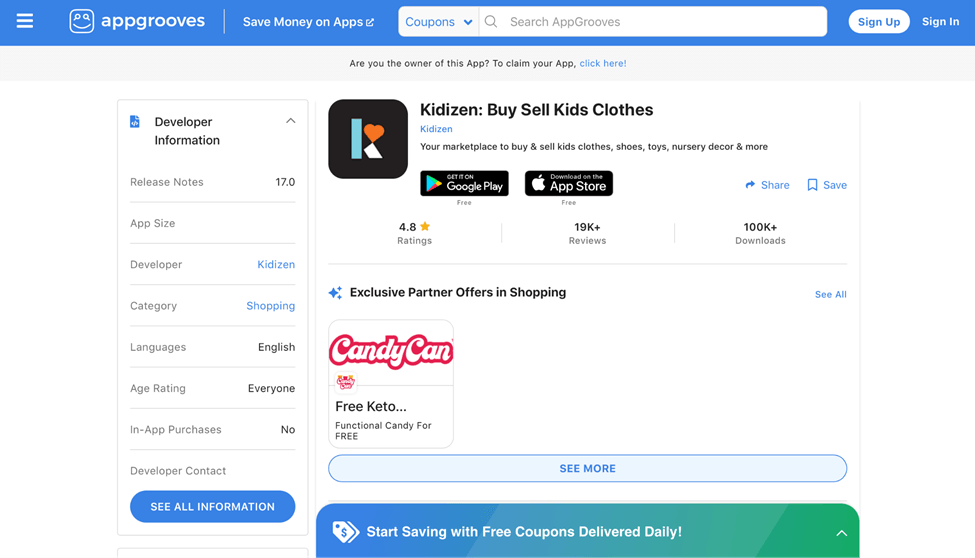The image size is (975, 558).
Task: Click the Developer Information document icon
Action: (134, 122)
